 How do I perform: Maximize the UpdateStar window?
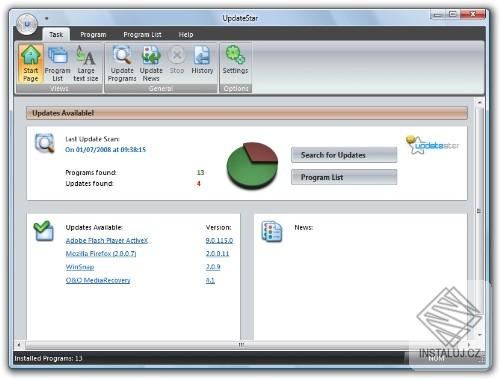click(x=453, y=14)
